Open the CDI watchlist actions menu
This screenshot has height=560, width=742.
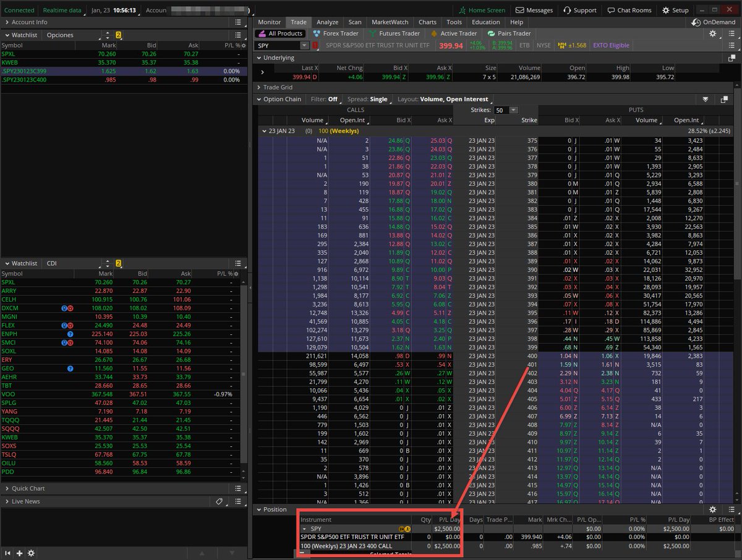238,263
